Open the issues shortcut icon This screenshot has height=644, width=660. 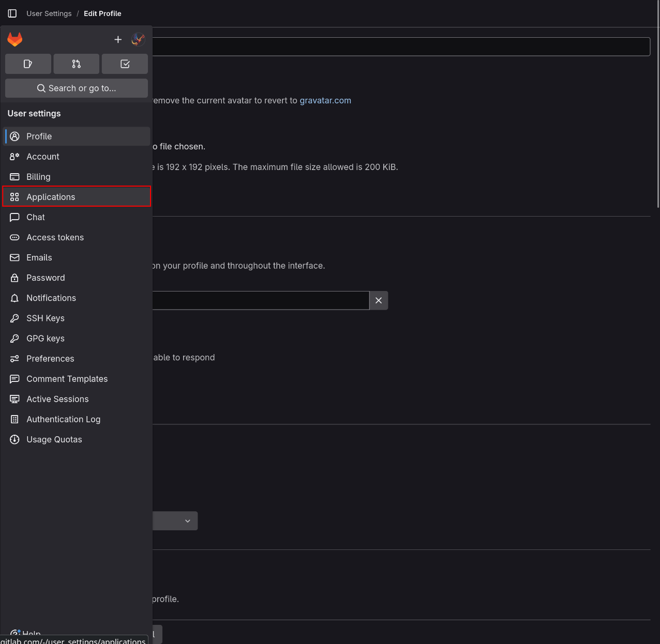pyautogui.click(x=28, y=64)
